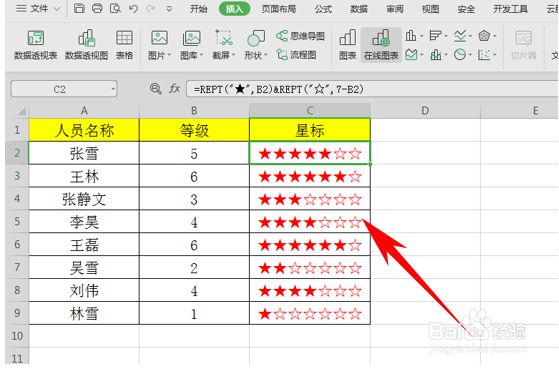Viewport: 559px width, 368px height.
Task: Click header cell 等级
Action: click(194, 130)
